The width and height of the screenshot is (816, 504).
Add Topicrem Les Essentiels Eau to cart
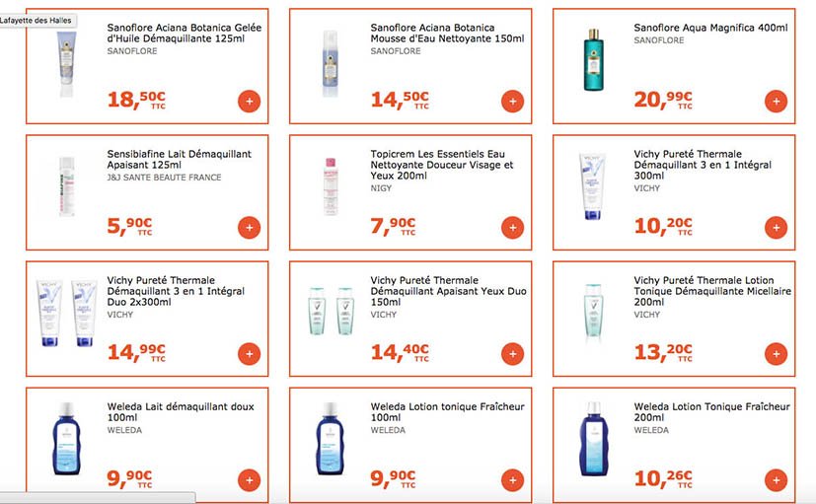point(512,227)
